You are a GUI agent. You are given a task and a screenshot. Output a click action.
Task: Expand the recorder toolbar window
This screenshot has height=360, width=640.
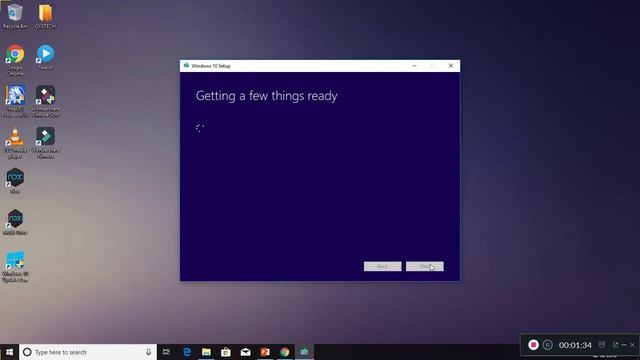click(x=615, y=345)
